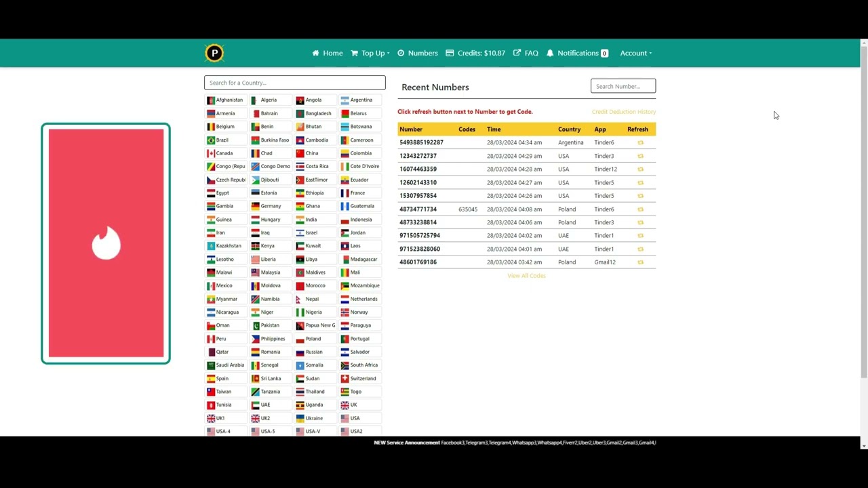Refresh code for number 5493885192287

[x=640, y=142]
